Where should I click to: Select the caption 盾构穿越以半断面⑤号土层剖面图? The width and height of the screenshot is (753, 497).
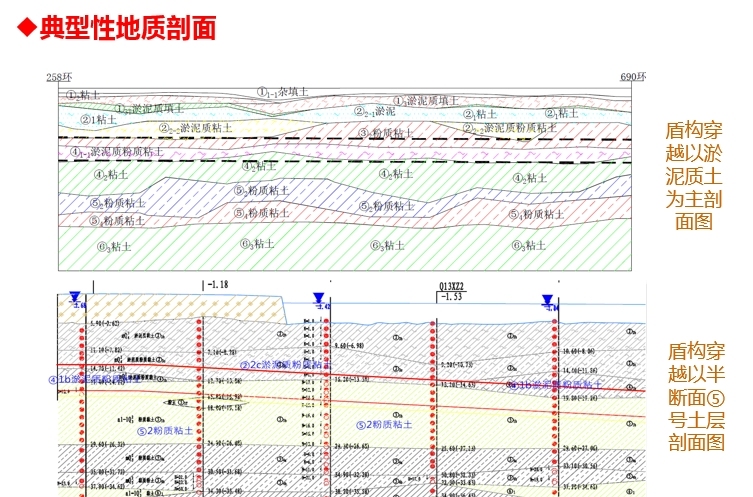click(x=695, y=397)
